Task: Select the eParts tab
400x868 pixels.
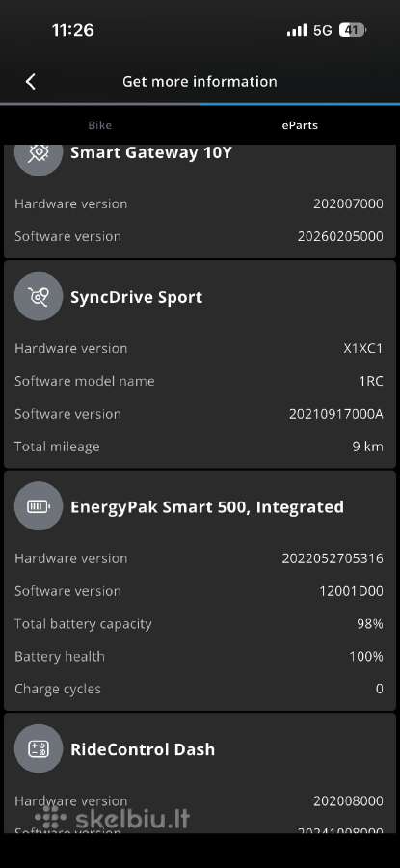Action: (x=300, y=125)
